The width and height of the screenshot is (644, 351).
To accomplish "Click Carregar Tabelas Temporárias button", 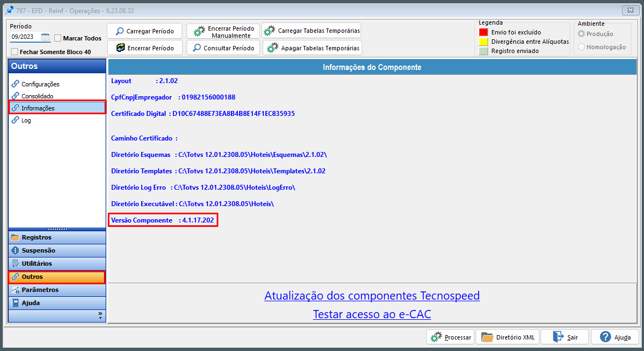I will [x=311, y=31].
